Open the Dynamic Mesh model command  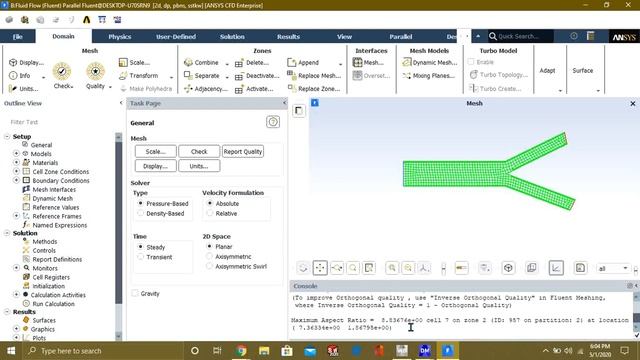click(x=430, y=62)
